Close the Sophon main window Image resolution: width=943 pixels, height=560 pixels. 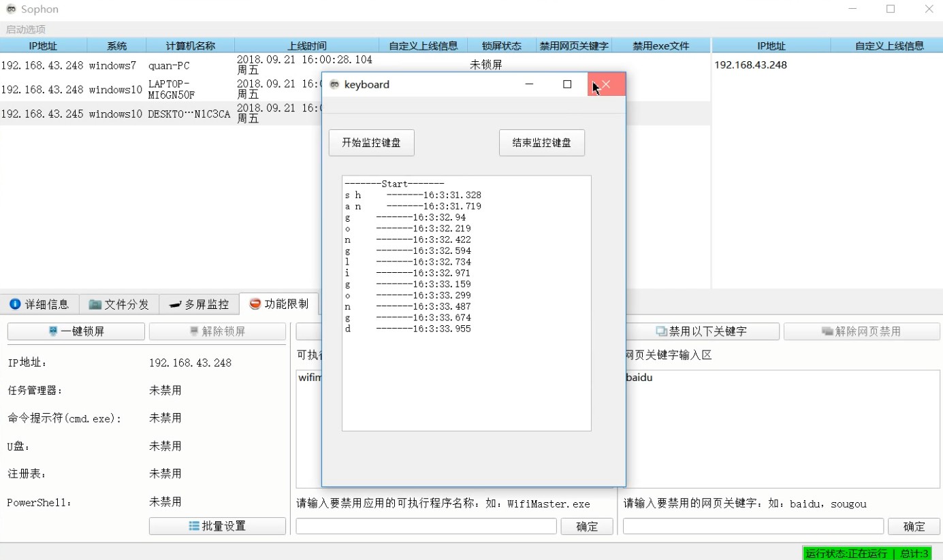tap(929, 9)
